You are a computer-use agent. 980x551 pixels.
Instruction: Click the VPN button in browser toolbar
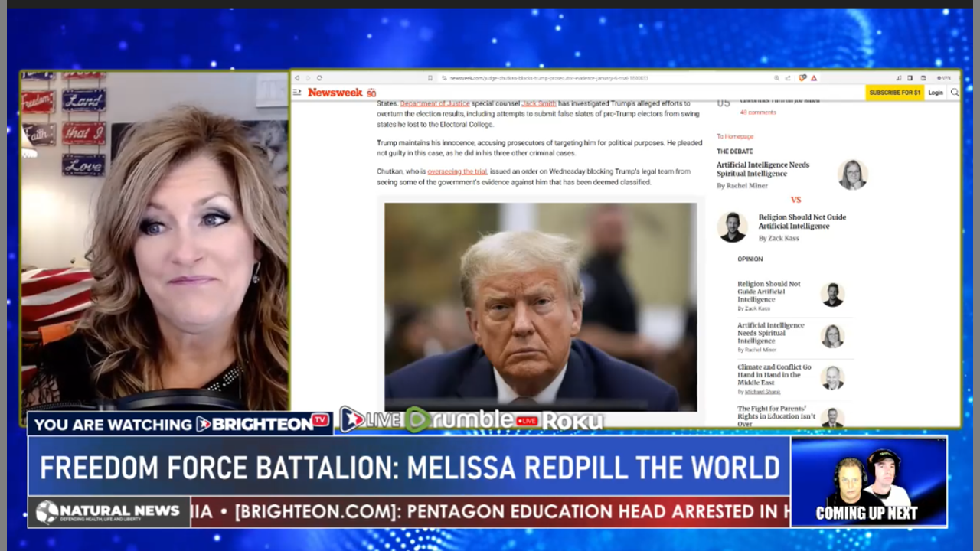click(x=943, y=78)
